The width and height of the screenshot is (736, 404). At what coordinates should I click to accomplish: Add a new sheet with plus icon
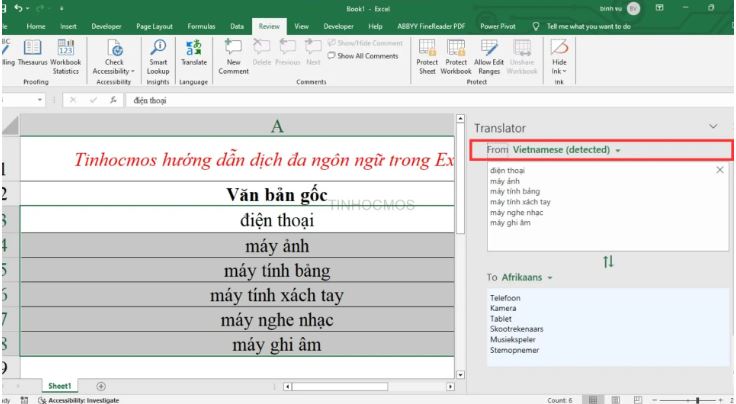[x=100, y=386]
